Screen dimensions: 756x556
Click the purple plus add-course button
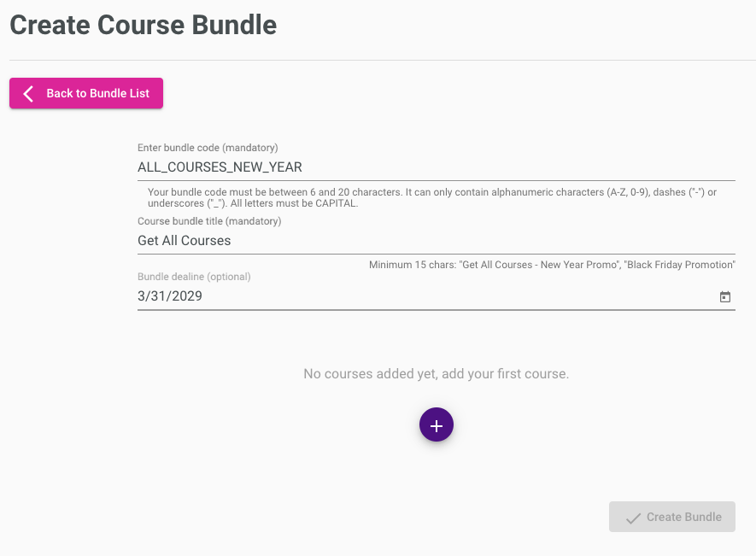(x=436, y=424)
